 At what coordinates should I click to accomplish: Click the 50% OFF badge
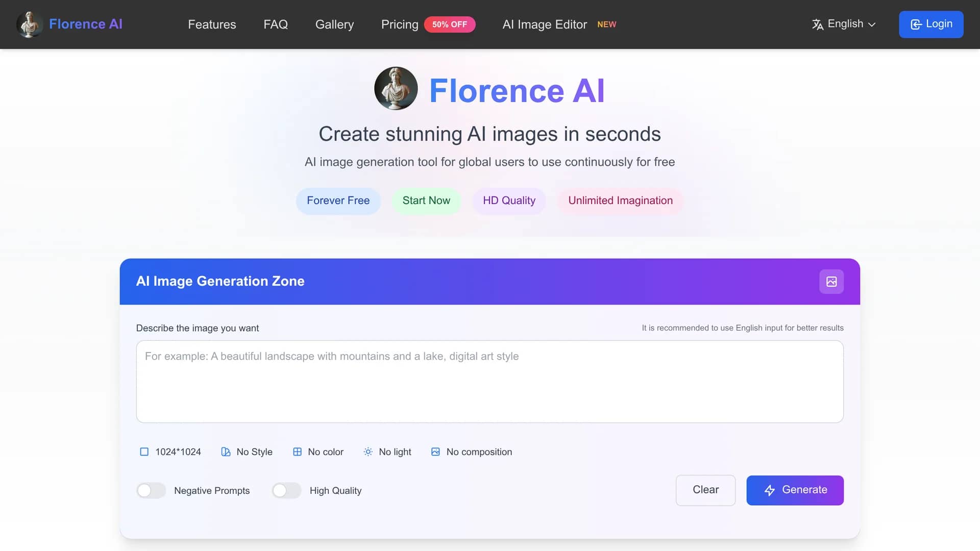(x=450, y=24)
